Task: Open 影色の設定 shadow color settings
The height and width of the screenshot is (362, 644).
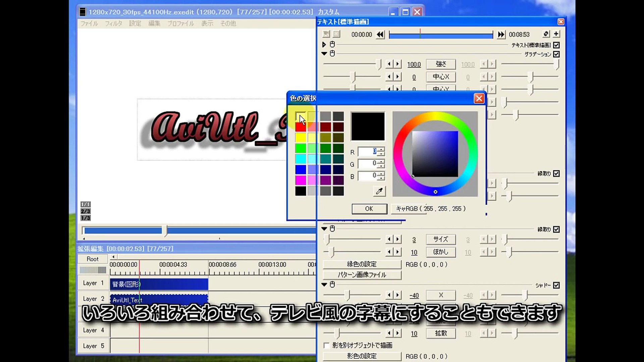Action: 362,356
